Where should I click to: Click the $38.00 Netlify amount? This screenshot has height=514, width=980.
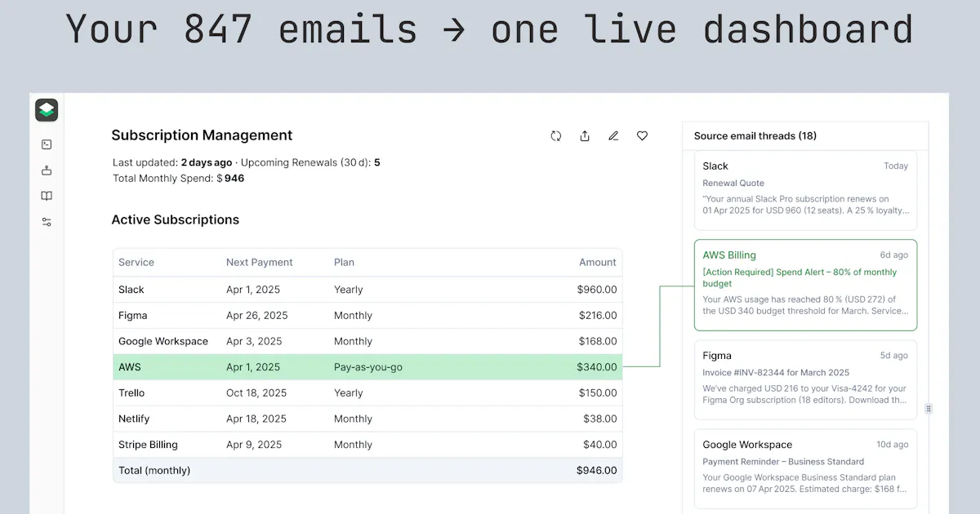point(600,419)
